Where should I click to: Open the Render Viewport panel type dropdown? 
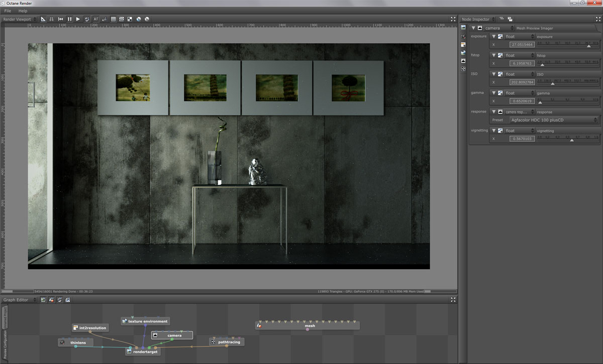[19, 19]
